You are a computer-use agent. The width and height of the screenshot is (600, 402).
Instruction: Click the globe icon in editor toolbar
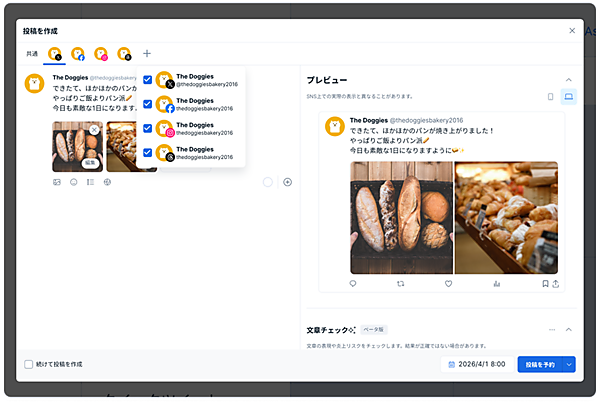pos(107,182)
